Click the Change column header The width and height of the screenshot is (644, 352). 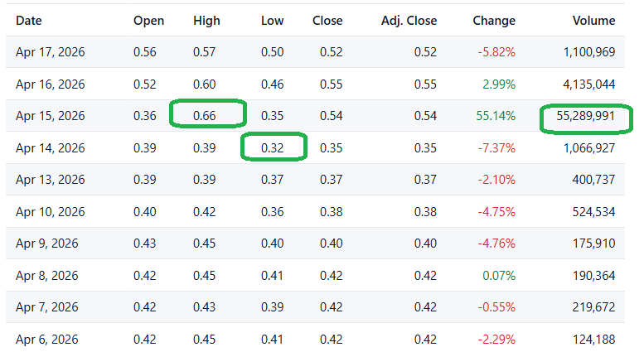494,21
